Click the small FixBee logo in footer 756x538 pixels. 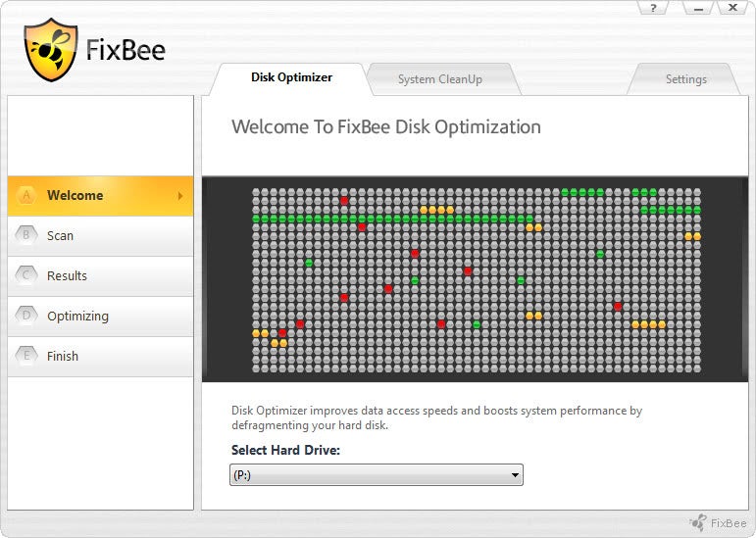click(x=698, y=522)
